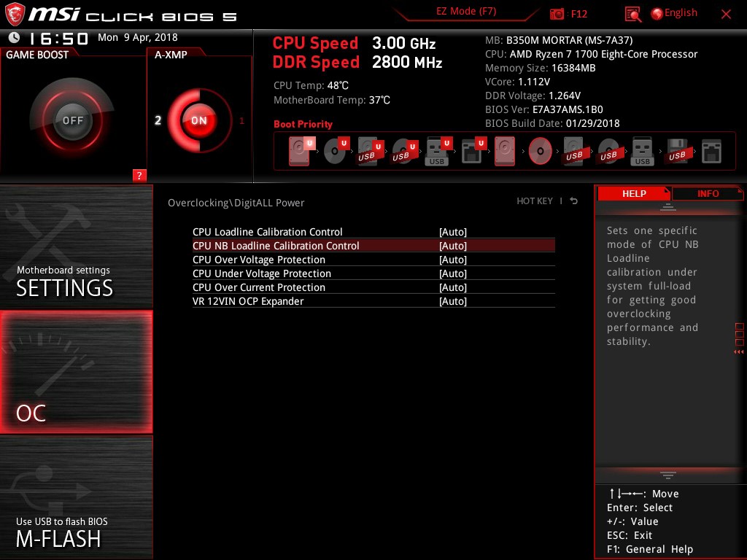747x560 pixels.
Task: Select the legacy USB key boot icon
Action: 642,151
